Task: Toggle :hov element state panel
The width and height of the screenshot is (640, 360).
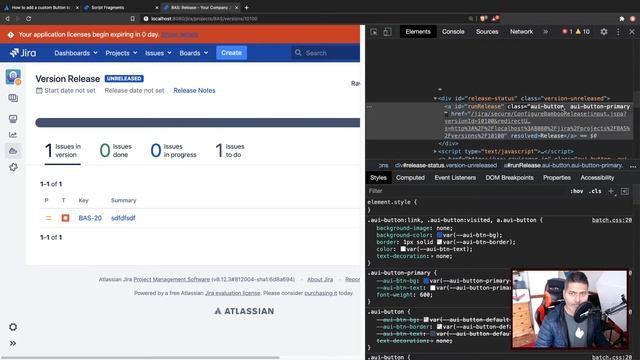Action: coord(577,191)
